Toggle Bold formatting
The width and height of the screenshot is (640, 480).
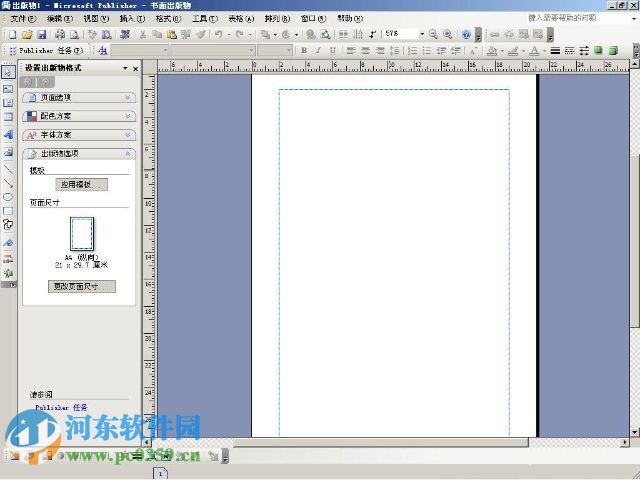click(x=304, y=51)
